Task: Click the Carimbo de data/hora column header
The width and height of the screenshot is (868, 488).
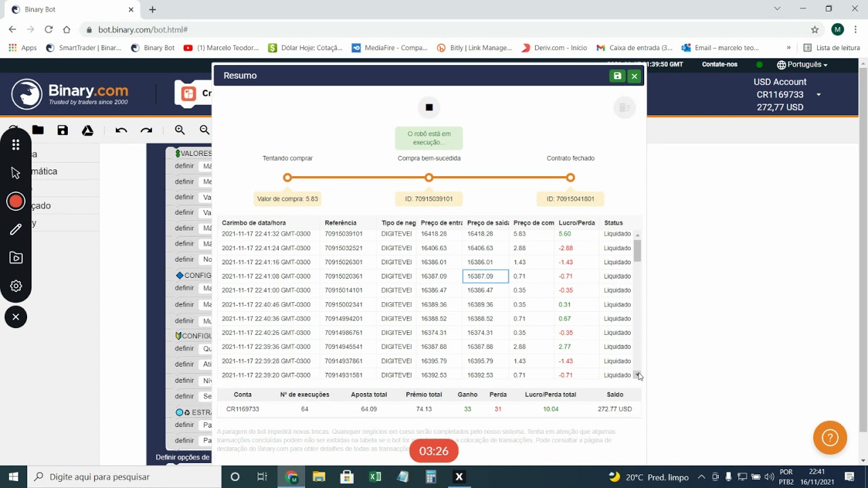Action: tap(254, 223)
